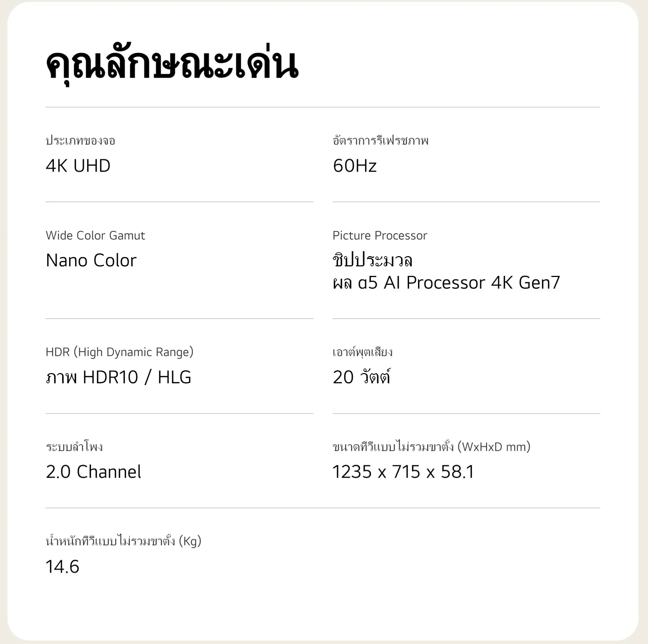Screen dimensions: 648x644
Task: Select the 4K UHD value
Action: click(78, 166)
